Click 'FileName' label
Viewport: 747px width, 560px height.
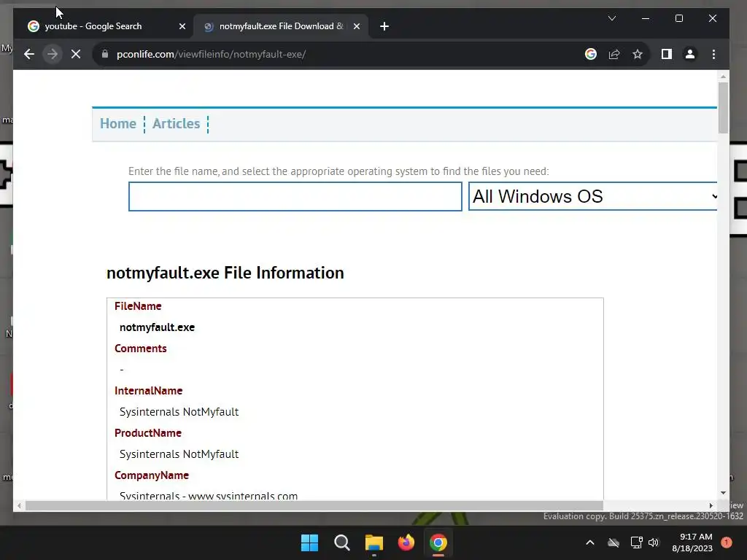click(x=138, y=306)
